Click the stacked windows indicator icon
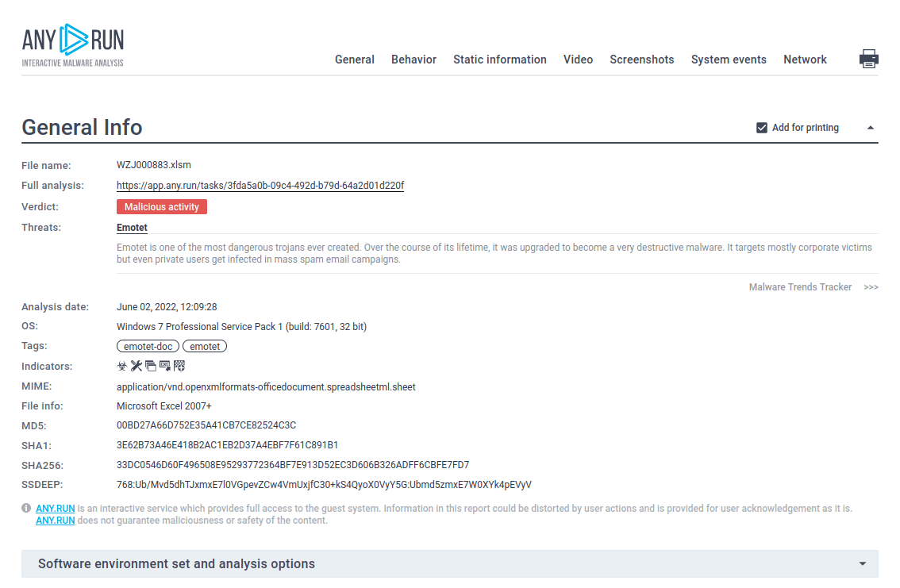The width and height of the screenshot is (900, 588). click(151, 365)
